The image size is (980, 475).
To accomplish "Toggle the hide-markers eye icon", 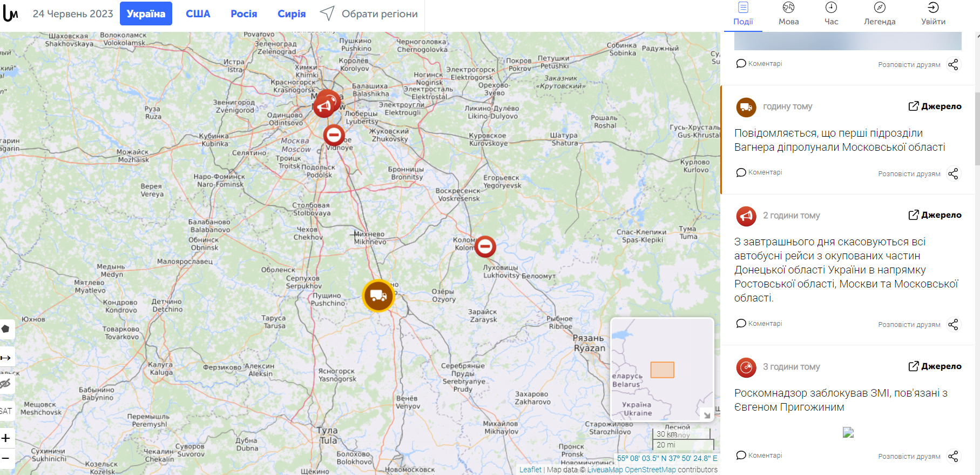I will point(6,384).
